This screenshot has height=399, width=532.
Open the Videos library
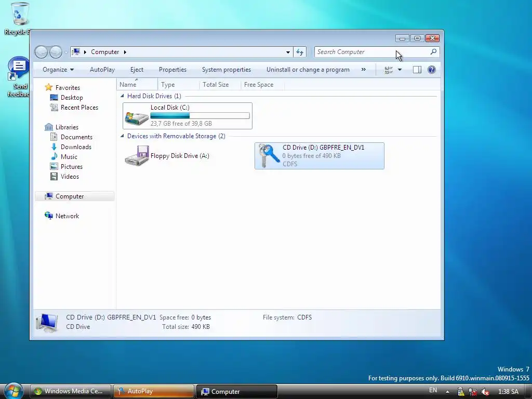click(70, 176)
